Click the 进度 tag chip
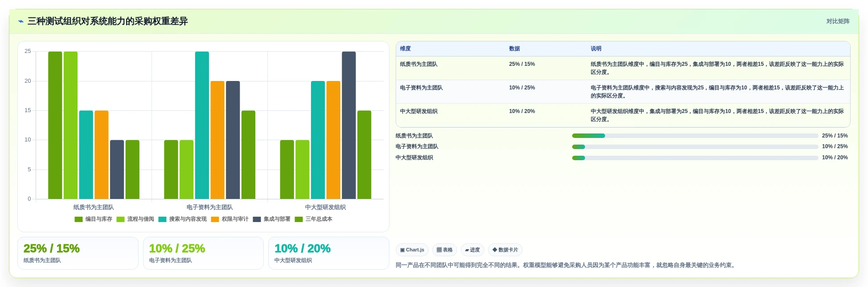868x287 pixels. [472, 250]
